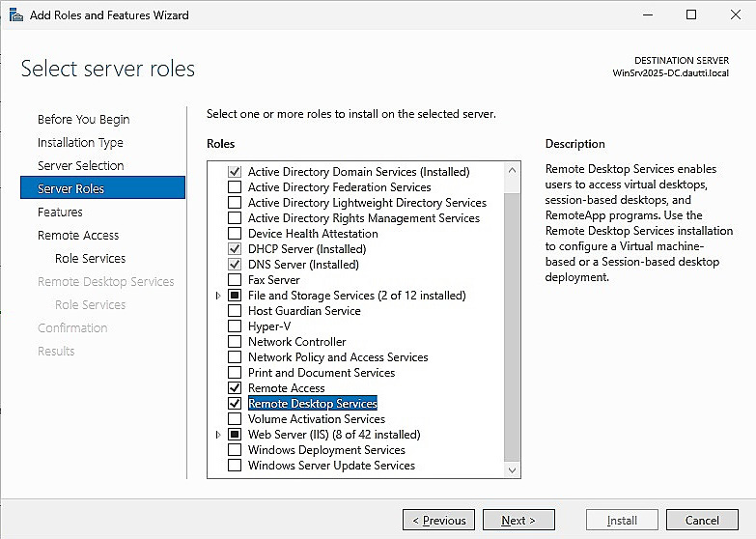Select the Server Roles step

(x=102, y=187)
